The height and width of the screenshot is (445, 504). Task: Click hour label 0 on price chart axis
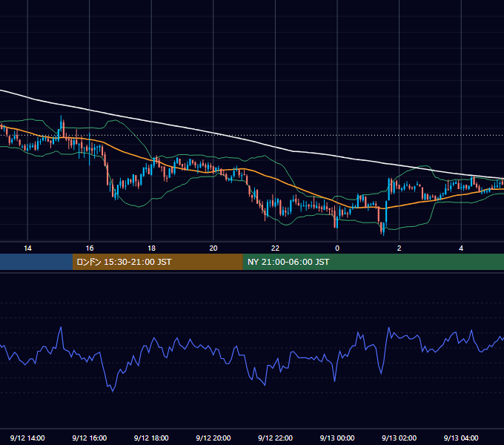pyautogui.click(x=337, y=248)
